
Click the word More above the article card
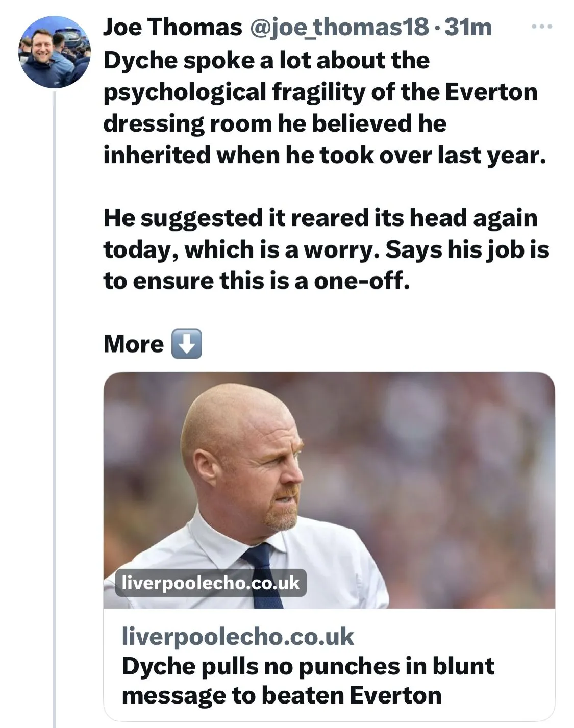click(133, 344)
